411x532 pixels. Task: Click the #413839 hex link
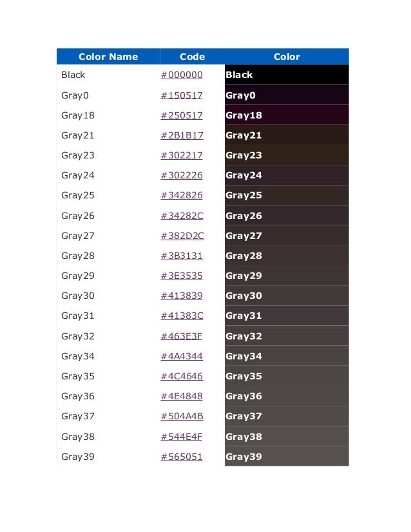pos(182,296)
